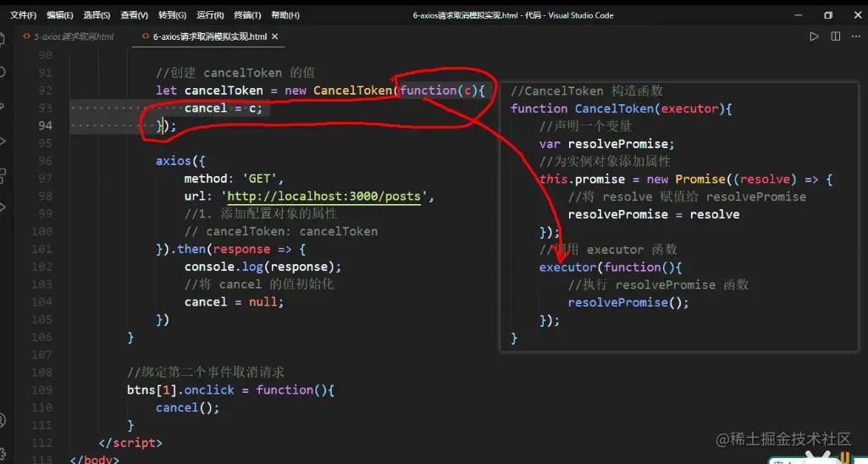The height and width of the screenshot is (464, 868).
Task: Click 'btns[1].onclick = function(){' line
Action: (231, 389)
